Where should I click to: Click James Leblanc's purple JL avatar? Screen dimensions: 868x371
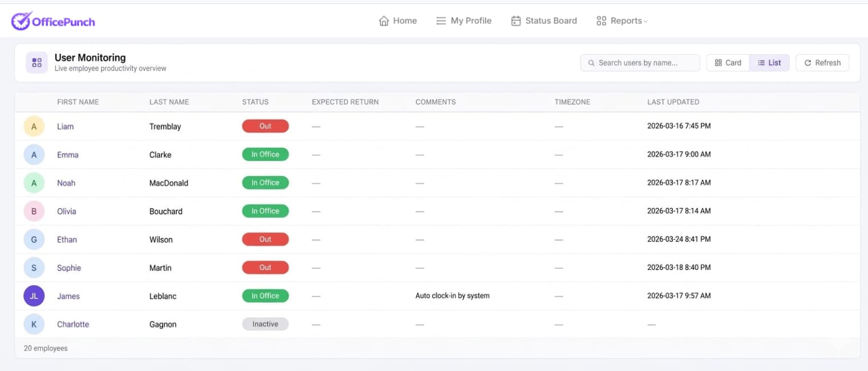[34, 296]
